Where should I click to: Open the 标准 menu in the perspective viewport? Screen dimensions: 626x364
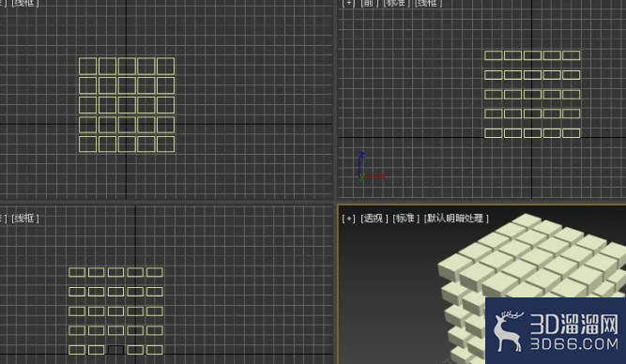[x=405, y=219]
